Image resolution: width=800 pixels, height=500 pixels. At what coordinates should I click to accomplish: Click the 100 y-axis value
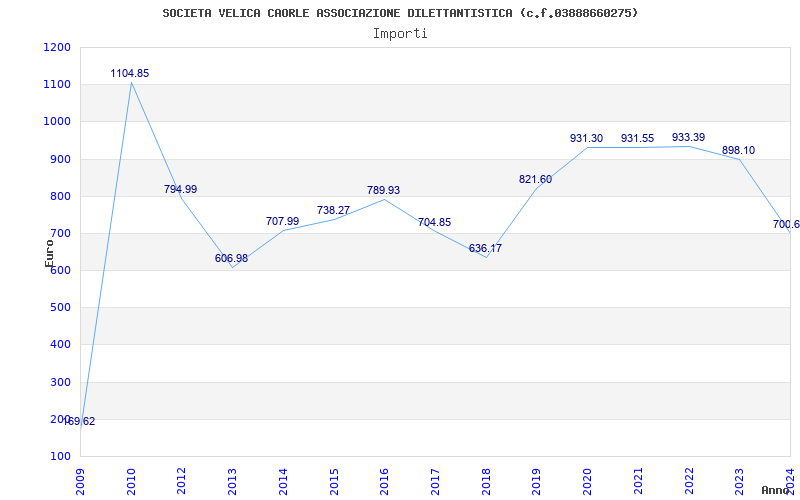pos(60,456)
